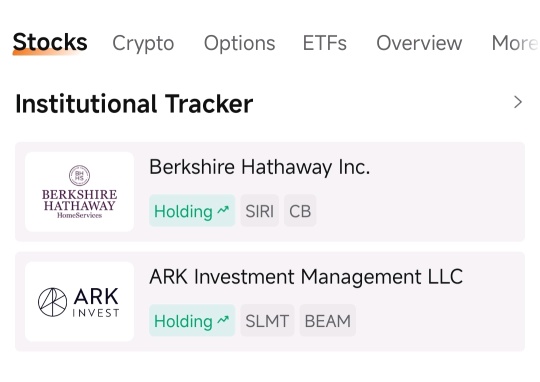Open the Overview tab
Image resolution: width=540 pixels, height=382 pixels.
click(419, 43)
